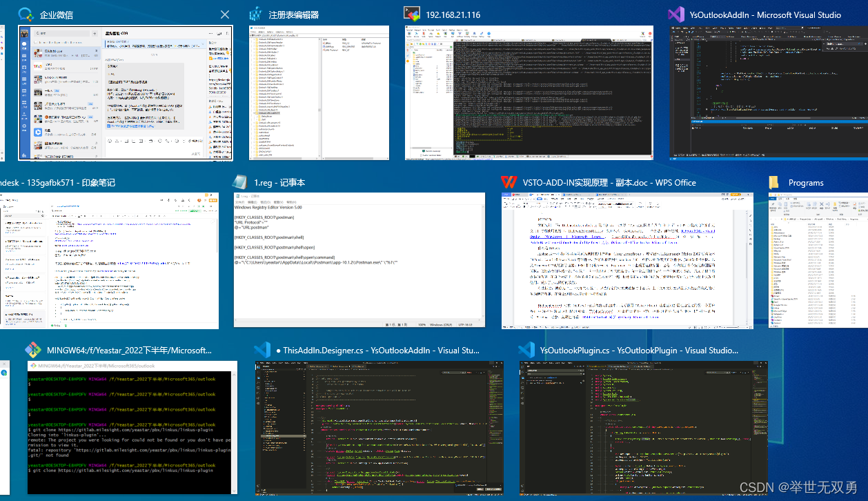Open the 192.168.21.116 window thumbnail

(x=529, y=92)
